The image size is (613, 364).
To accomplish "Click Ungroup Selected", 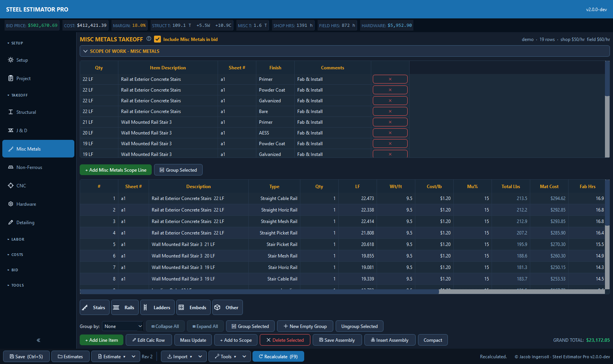I will pyautogui.click(x=359, y=326).
